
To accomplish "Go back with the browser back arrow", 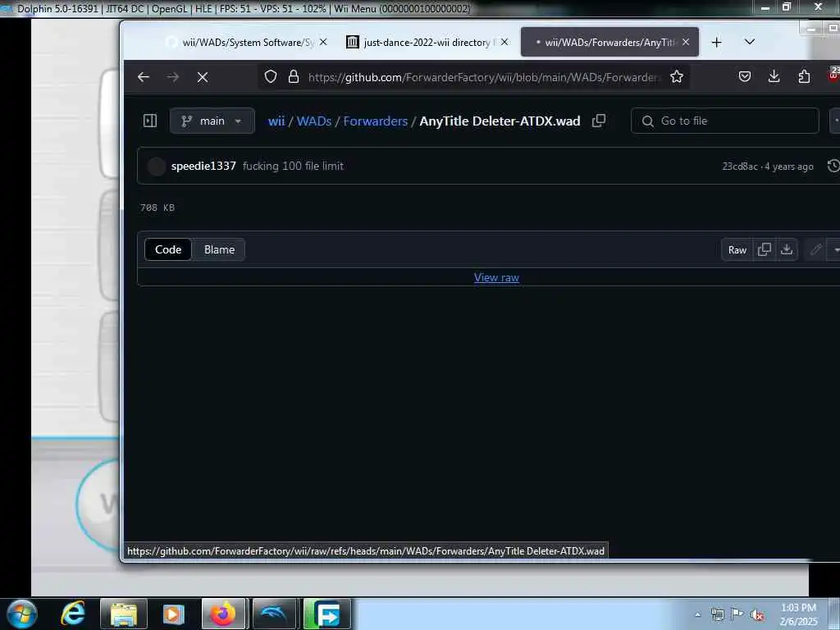I will click(x=143, y=77).
